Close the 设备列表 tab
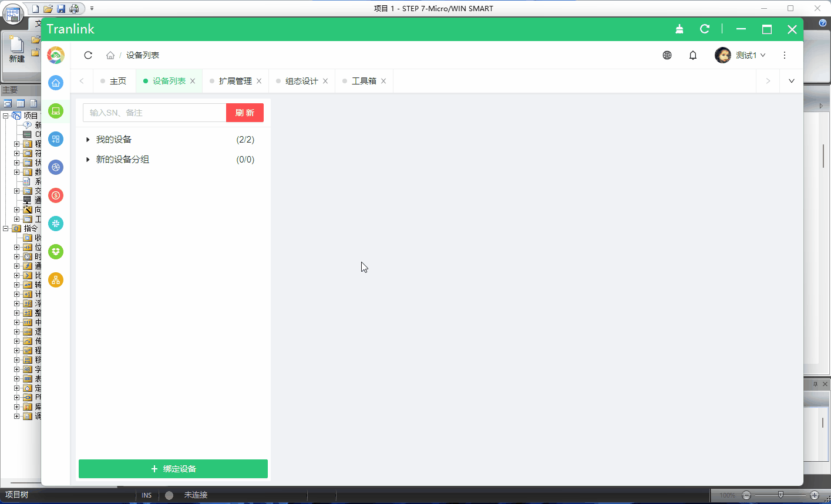The image size is (831, 504). [x=193, y=81]
